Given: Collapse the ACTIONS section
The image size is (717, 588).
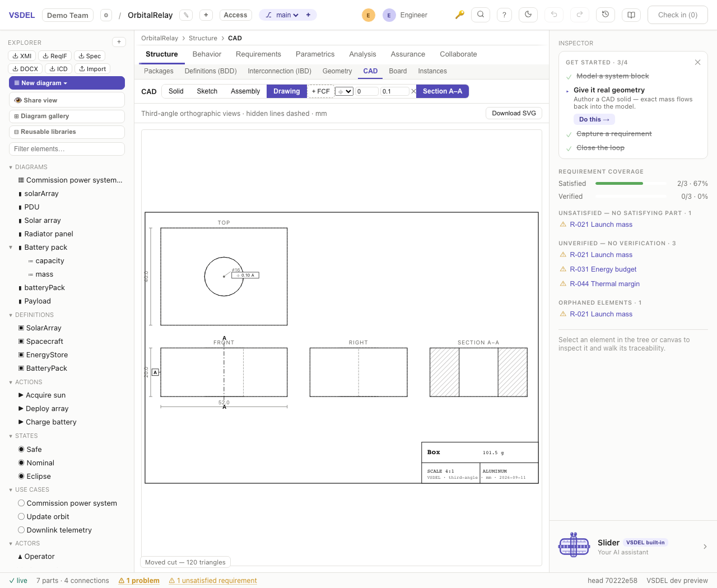Looking at the screenshot, I should (x=11, y=382).
